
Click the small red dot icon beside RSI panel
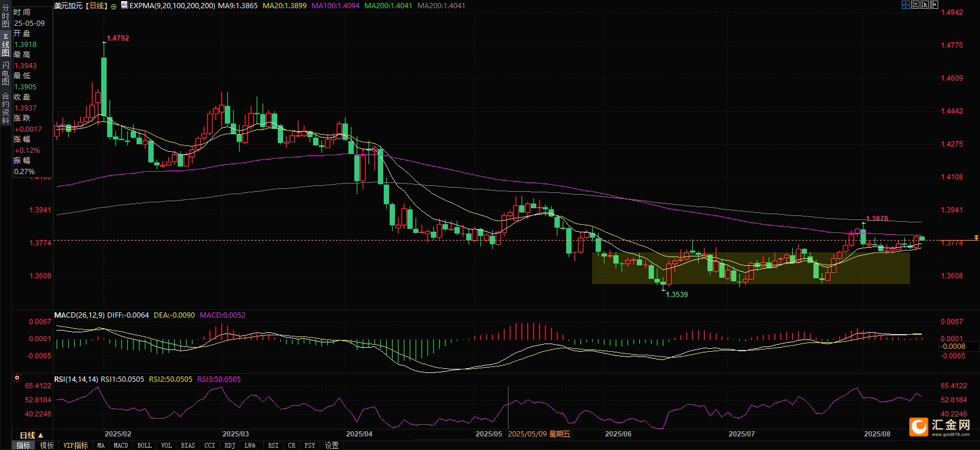click(17, 378)
